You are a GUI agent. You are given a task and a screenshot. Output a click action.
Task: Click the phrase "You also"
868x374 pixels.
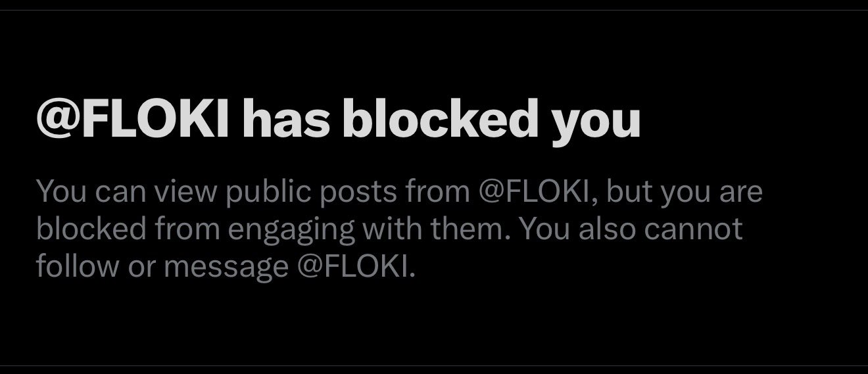click(x=583, y=228)
